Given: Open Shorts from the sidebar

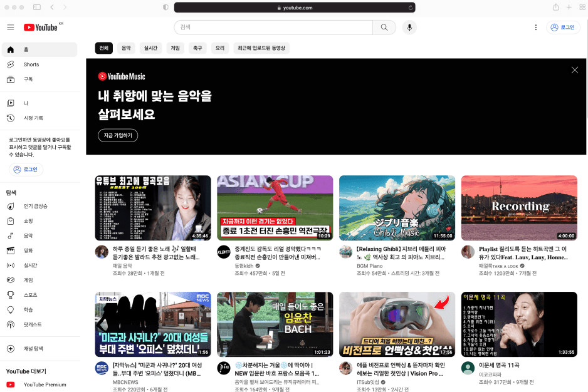Looking at the screenshot, I should point(39,64).
